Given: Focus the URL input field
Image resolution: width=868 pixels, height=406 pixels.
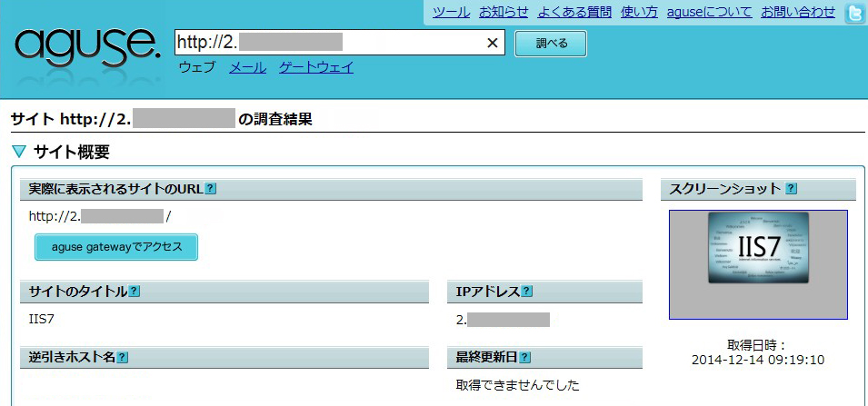Looking at the screenshot, I should [327, 43].
